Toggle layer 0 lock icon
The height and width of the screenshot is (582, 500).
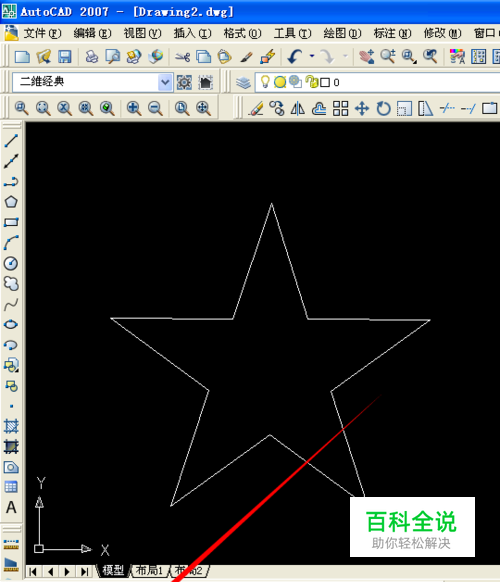pyautogui.click(x=312, y=82)
